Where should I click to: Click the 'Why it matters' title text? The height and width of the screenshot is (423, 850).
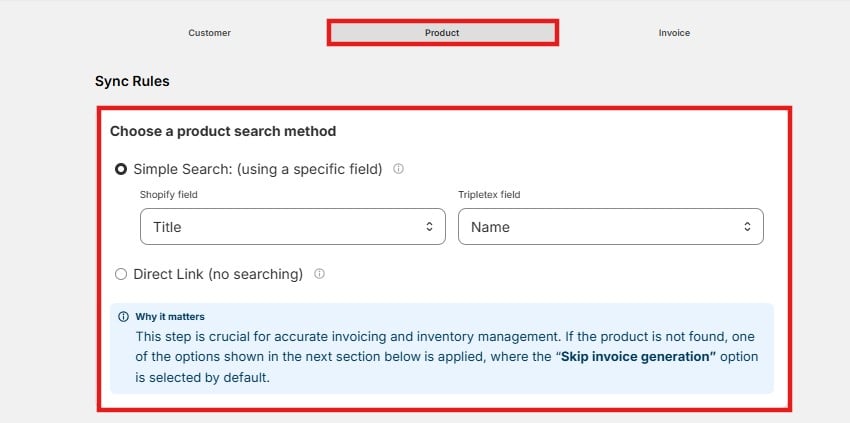coord(170,317)
